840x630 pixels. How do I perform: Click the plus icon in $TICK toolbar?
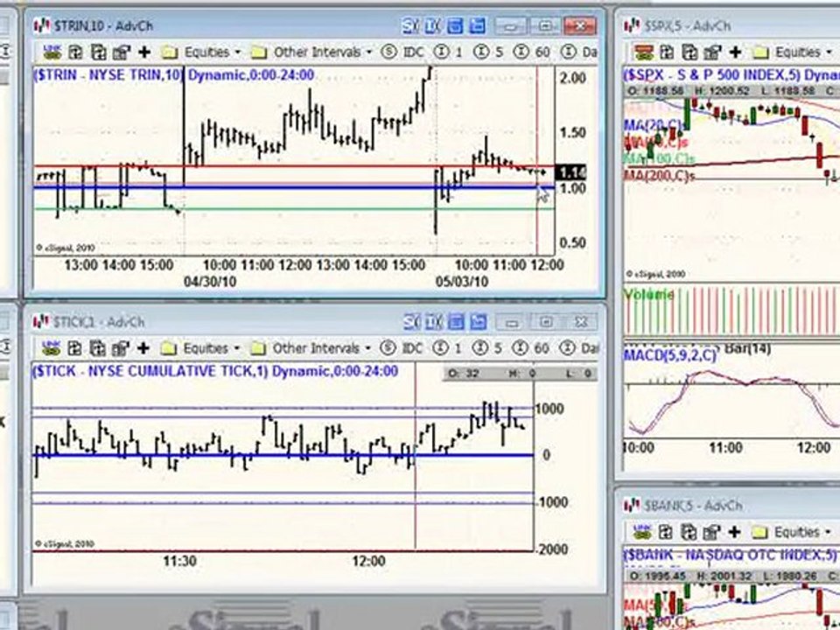click(x=143, y=348)
